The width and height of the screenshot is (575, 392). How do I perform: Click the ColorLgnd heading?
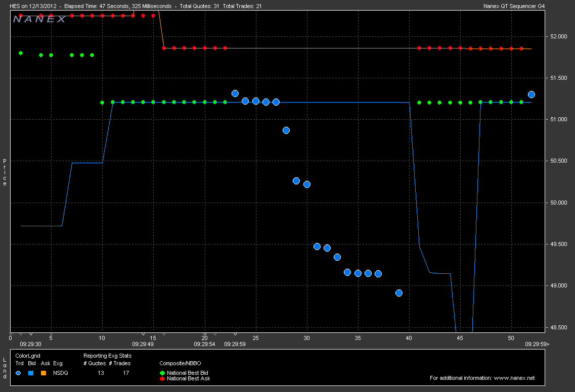[28, 356]
